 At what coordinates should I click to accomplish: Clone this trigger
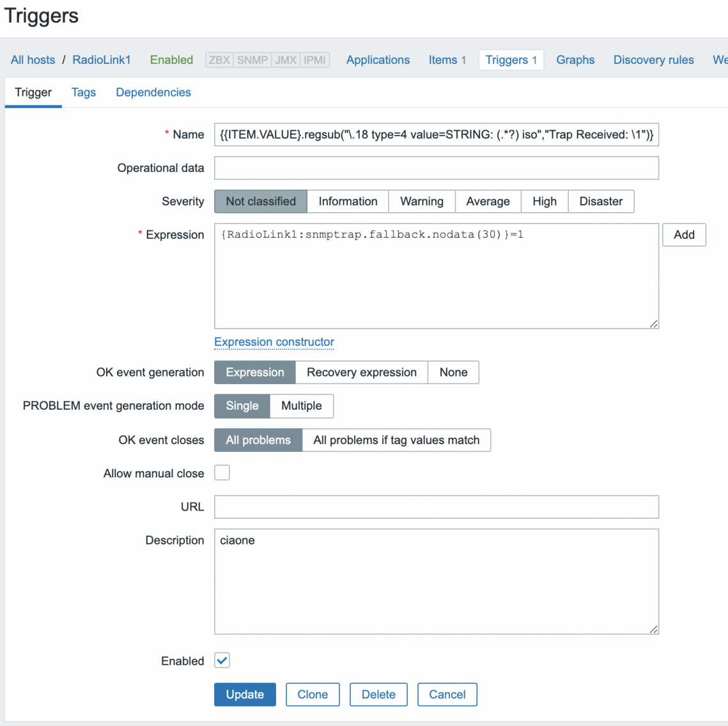click(313, 695)
